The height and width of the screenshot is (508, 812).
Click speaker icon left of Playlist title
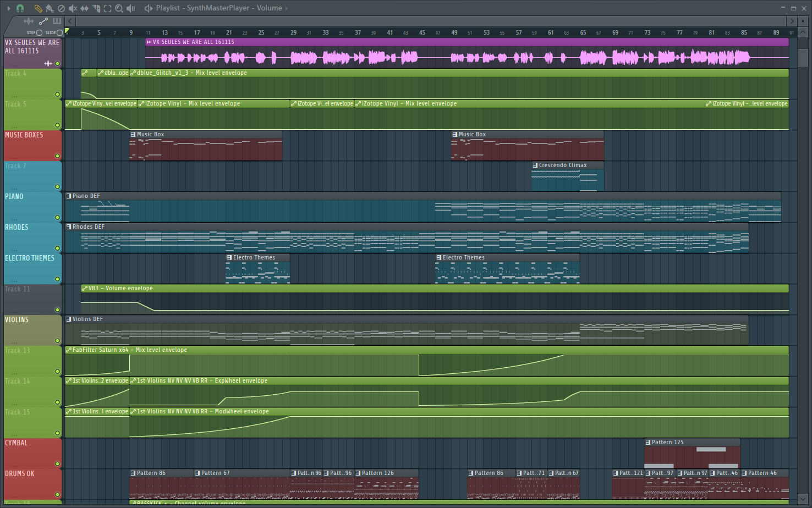tap(148, 8)
